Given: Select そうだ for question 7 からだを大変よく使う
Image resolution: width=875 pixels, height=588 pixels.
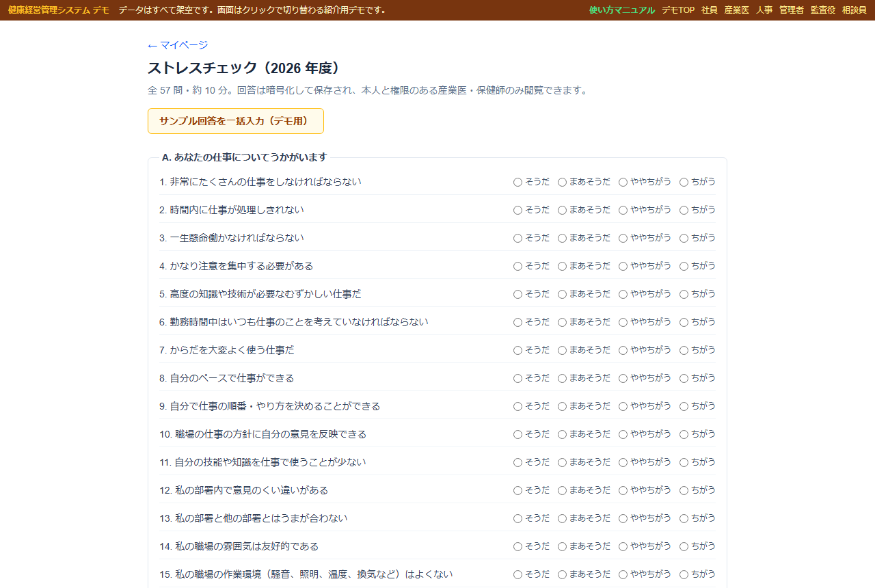Looking at the screenshot, I should 517,350.
